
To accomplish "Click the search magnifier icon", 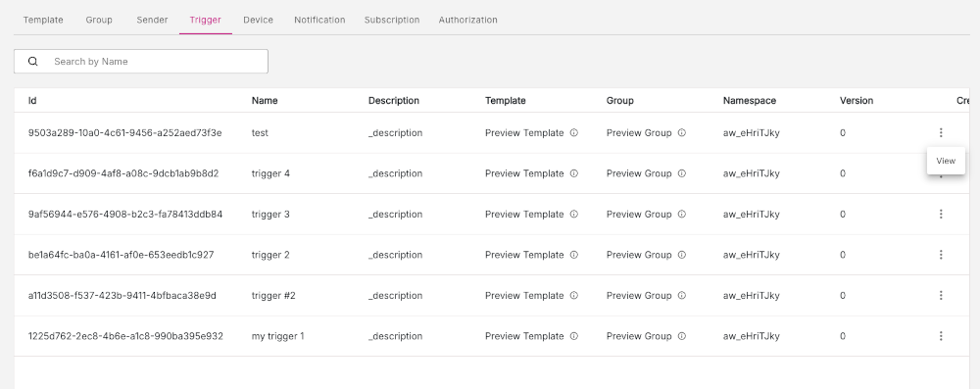I will pyautogui.click(x=33, y=62).
